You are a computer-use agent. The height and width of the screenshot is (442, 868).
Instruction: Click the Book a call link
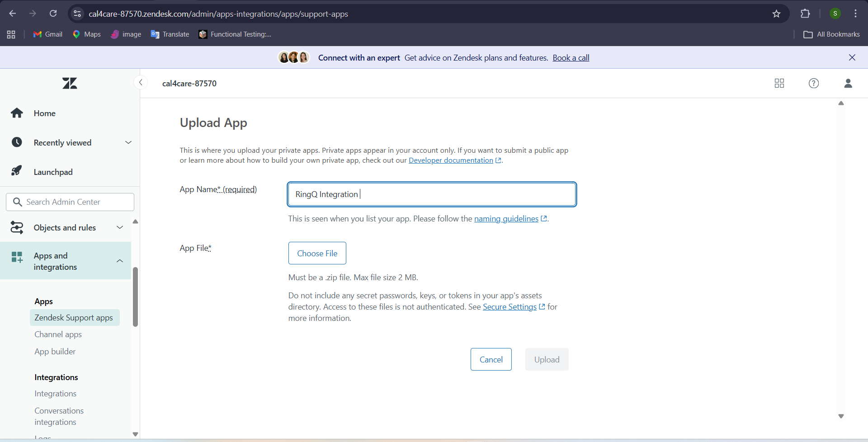[x=571, y=58]
